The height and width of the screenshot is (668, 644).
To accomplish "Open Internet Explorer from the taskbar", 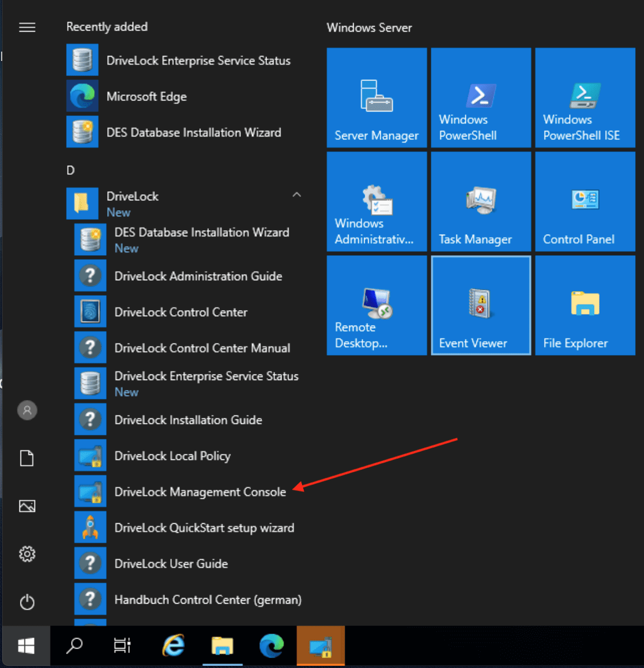I will (173, 646).
